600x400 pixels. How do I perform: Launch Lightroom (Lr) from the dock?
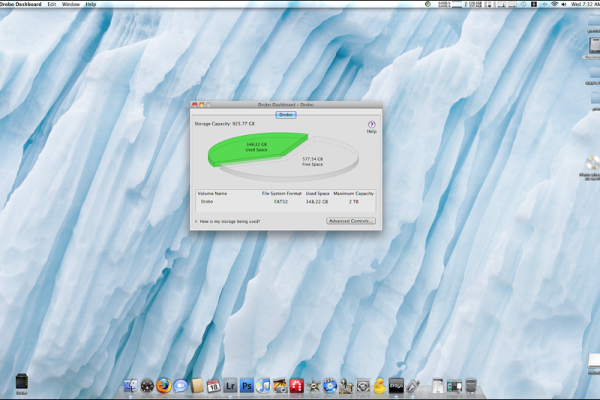(x=230, y=386)
